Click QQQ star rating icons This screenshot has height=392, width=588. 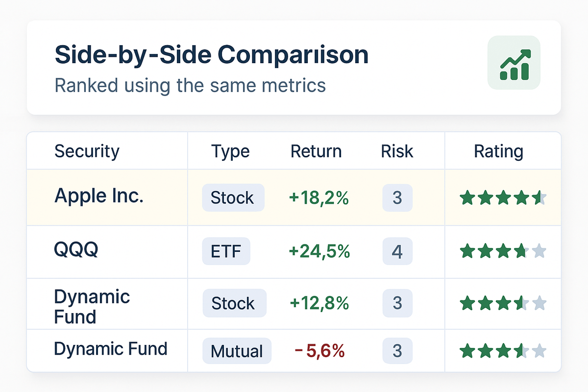pyautogui.click(x=503, y=251)
